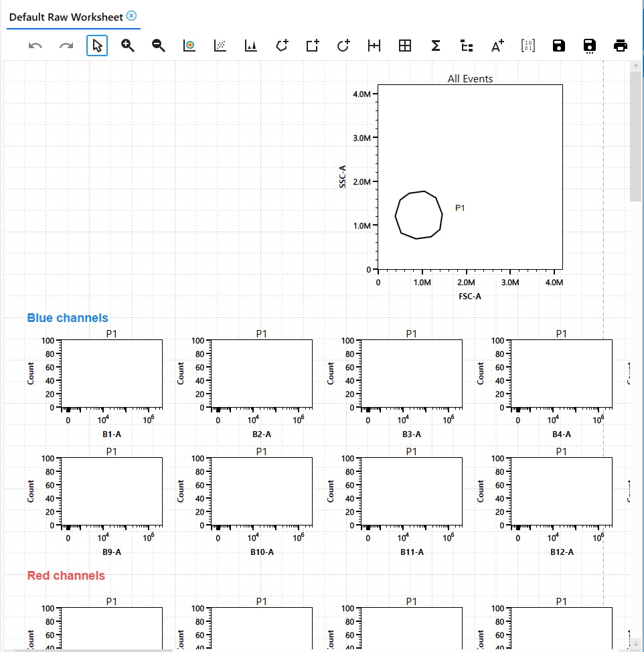Add a text annotation
644x652 pixels.
pyautogui.click(x=497, y=46)
